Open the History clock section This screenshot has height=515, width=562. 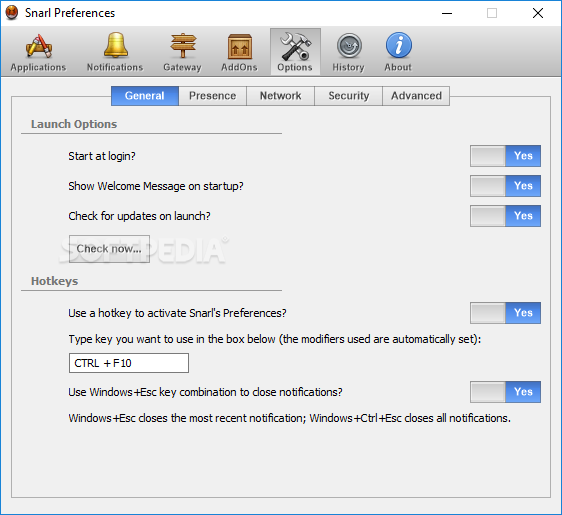[x=348, y=52]
